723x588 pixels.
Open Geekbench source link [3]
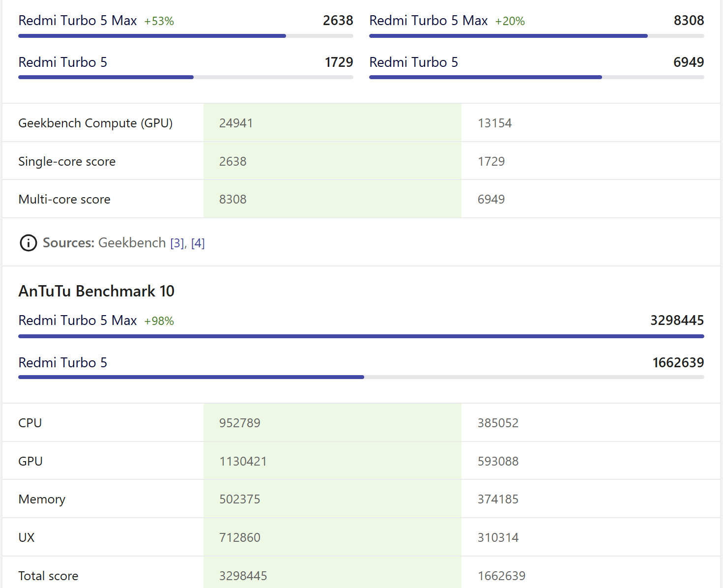pyautogui.click(x=177, y=243)
